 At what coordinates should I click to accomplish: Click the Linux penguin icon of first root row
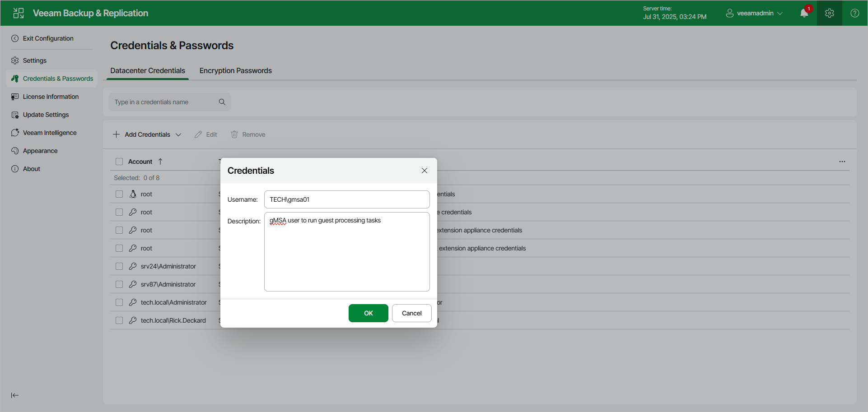pyautogui.click(x=133, y=194)
